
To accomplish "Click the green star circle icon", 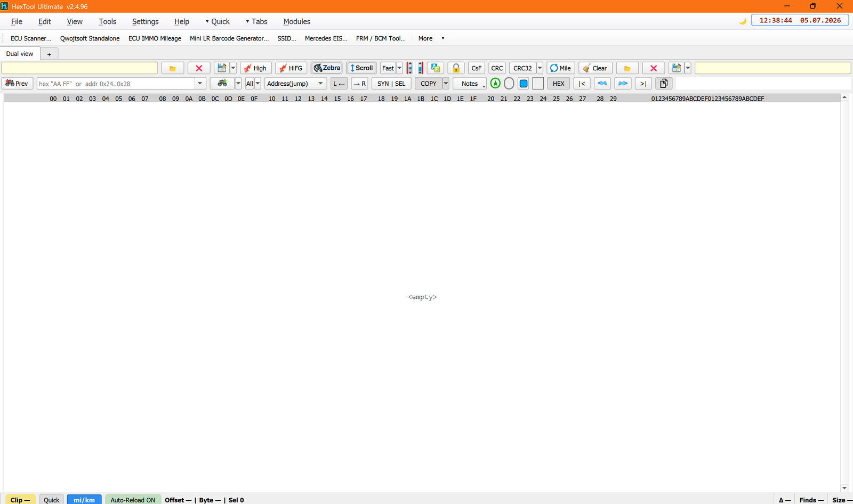I will 495,84.
